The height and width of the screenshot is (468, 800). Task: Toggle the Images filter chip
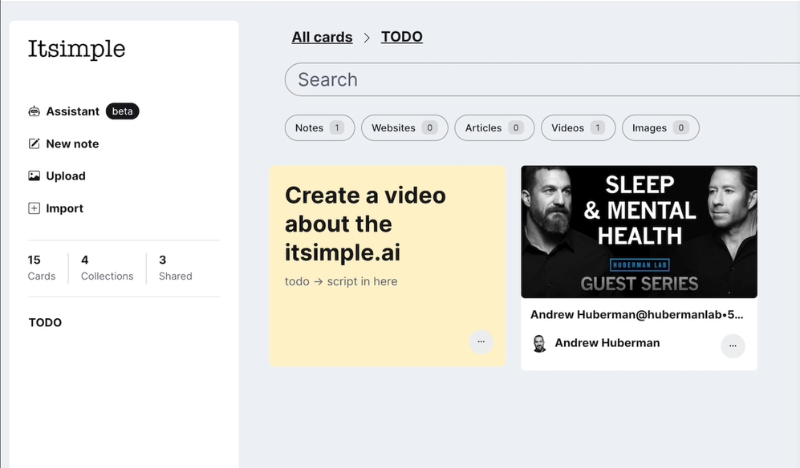[x=660, y=128]
